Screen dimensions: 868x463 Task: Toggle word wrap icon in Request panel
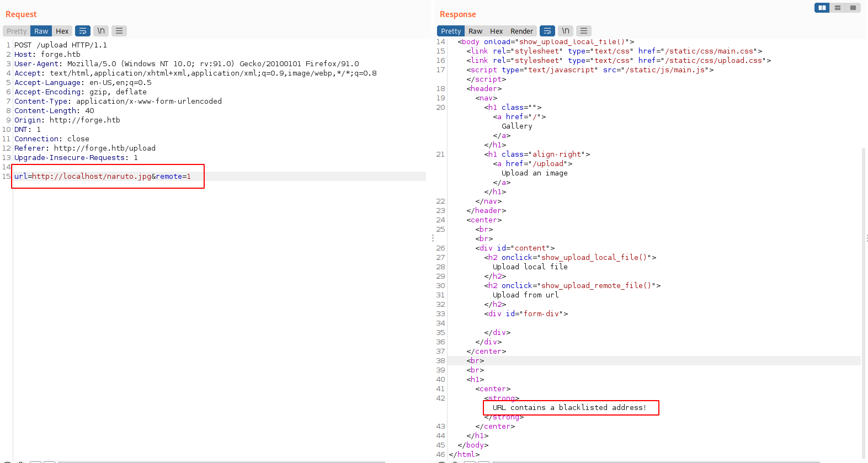(83, 31)
